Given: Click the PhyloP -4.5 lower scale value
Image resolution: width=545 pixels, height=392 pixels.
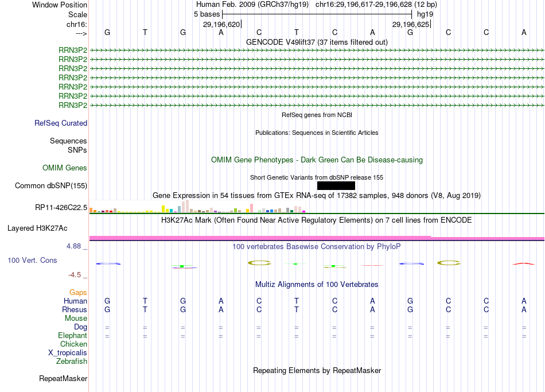Looking at the screenshot, I should coord(75,275).
